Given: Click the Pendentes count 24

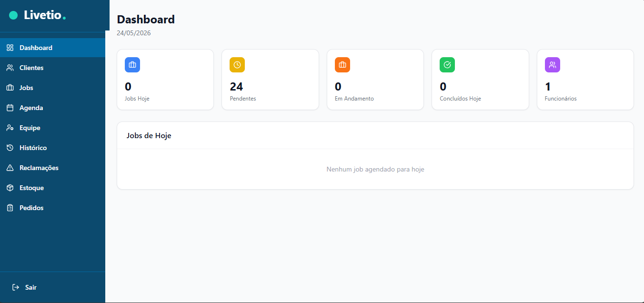Looking at the screenshot, I should tap(236, 86).
